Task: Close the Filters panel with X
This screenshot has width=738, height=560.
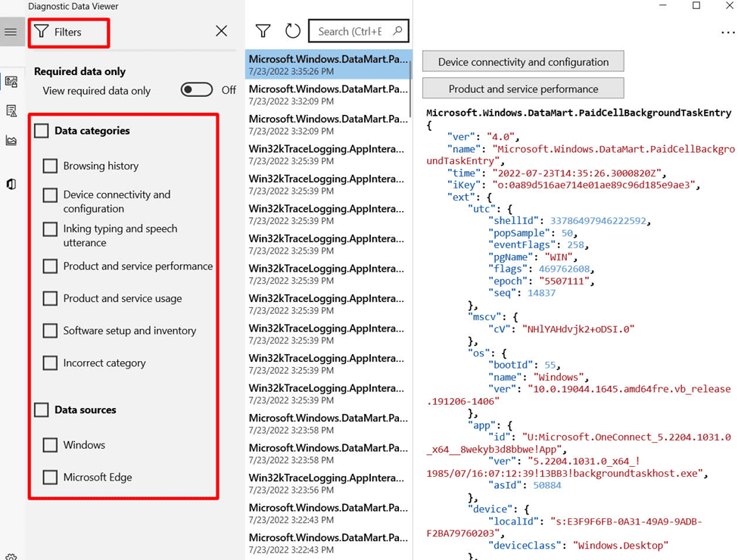Action: pyautogui.click(x=221, y=31)
